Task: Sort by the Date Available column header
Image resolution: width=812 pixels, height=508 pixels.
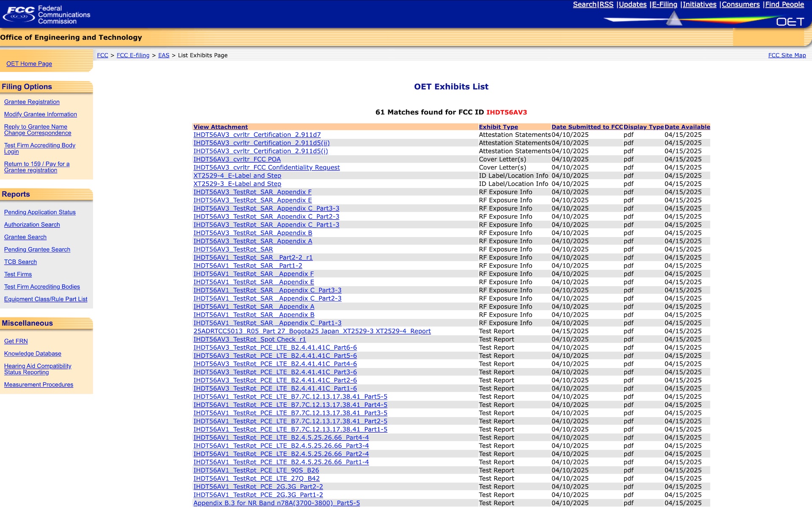Action: (x=687, y=127)
